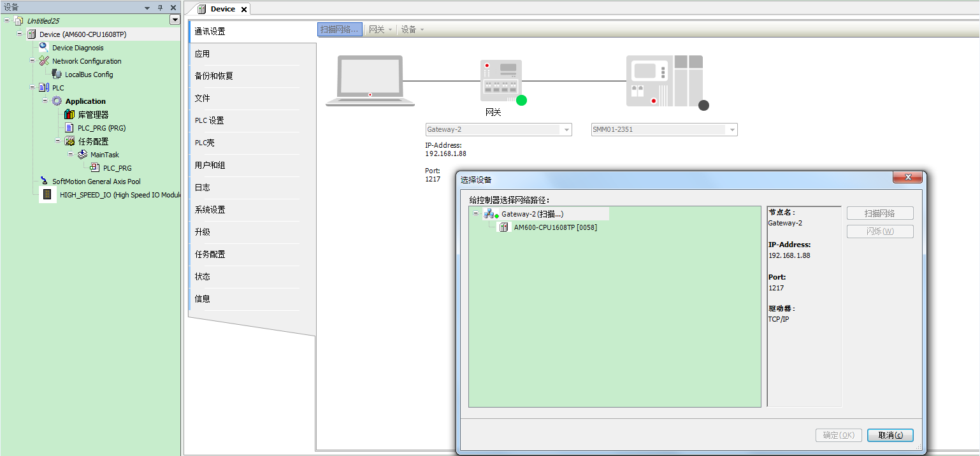This screenshot has width=980, height=456.
Task: Click the green gateway status indicator
Action: click(521, 100)
